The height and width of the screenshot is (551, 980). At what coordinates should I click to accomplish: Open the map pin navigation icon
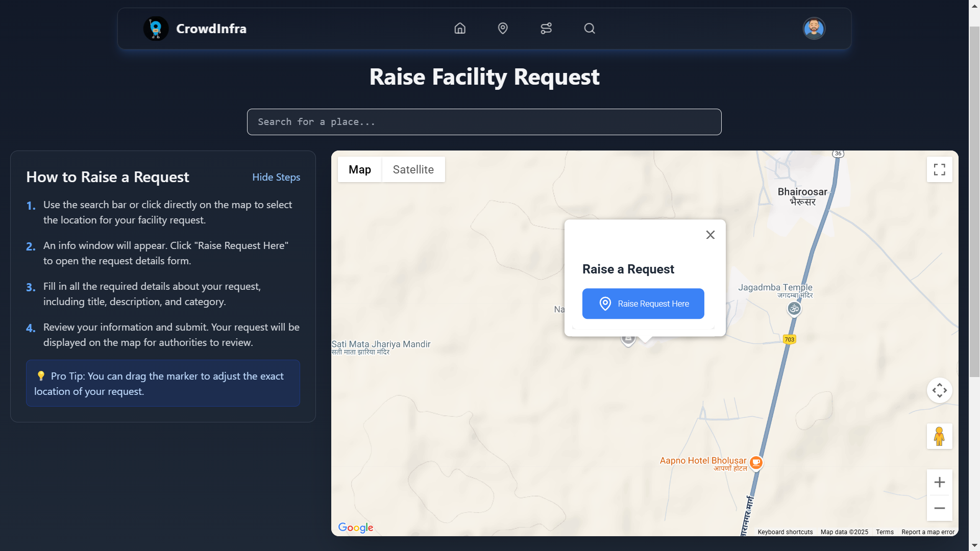point(503,29)
